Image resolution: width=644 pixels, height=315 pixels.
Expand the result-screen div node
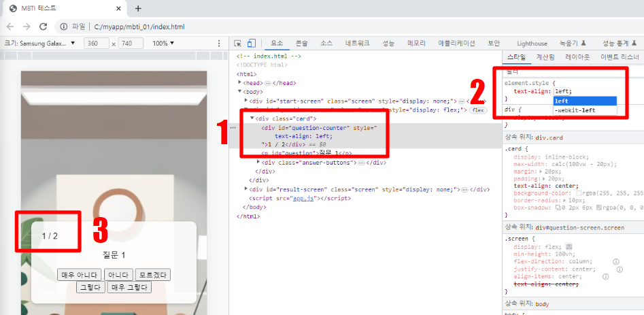click(246, 189)
